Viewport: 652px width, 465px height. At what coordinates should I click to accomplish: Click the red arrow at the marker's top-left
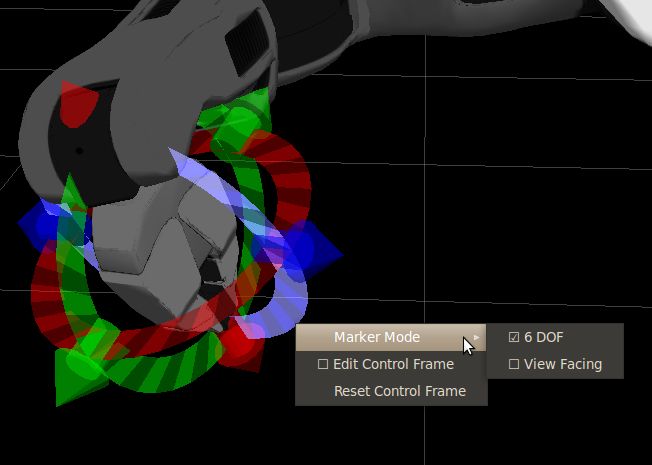pos(76,103)
